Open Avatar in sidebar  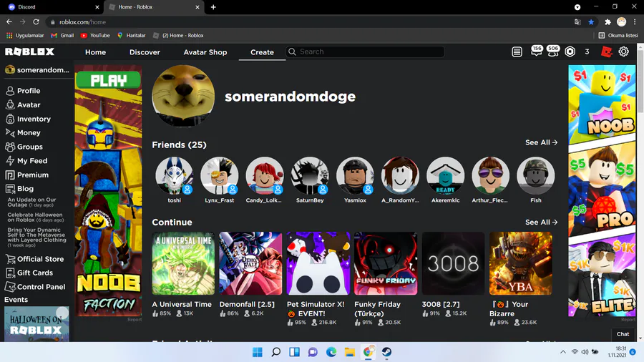click(23, 104)
